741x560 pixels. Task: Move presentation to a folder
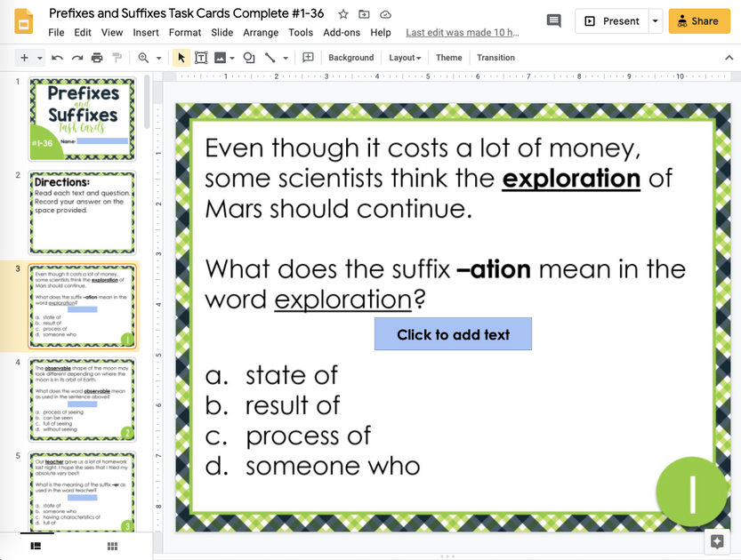pos(364,14)
